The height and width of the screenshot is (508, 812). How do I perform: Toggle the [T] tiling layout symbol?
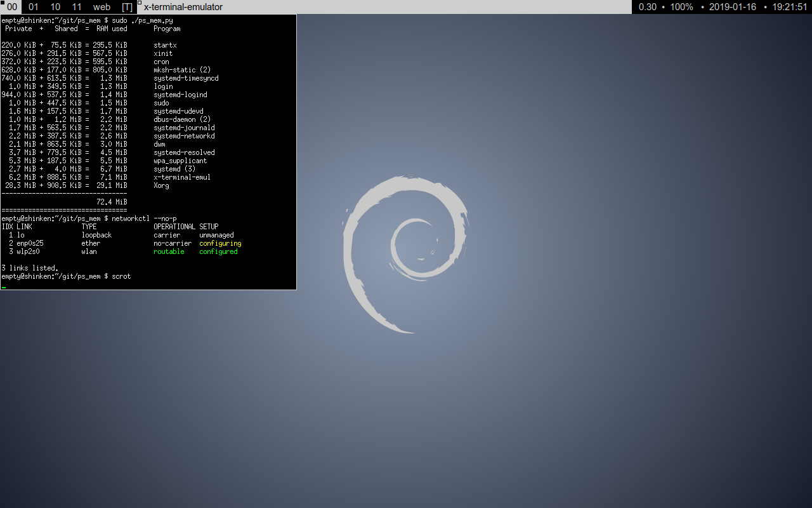coord(127,7)
